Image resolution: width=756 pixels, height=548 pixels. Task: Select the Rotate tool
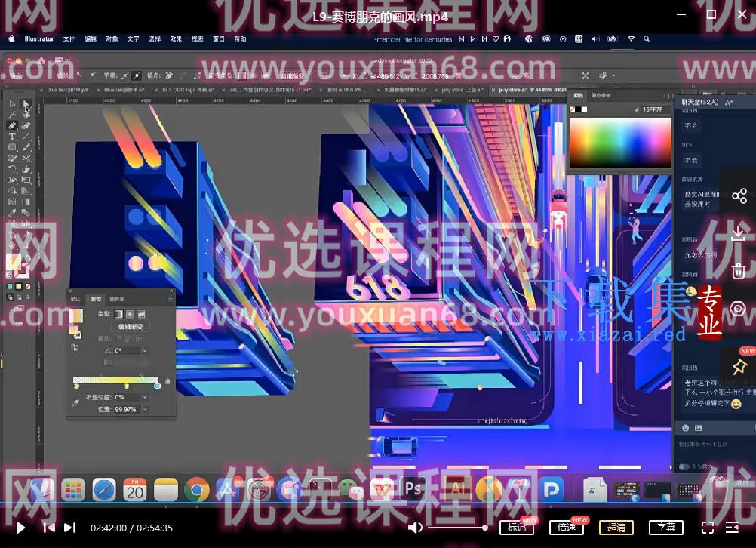[x=12, y=169]
